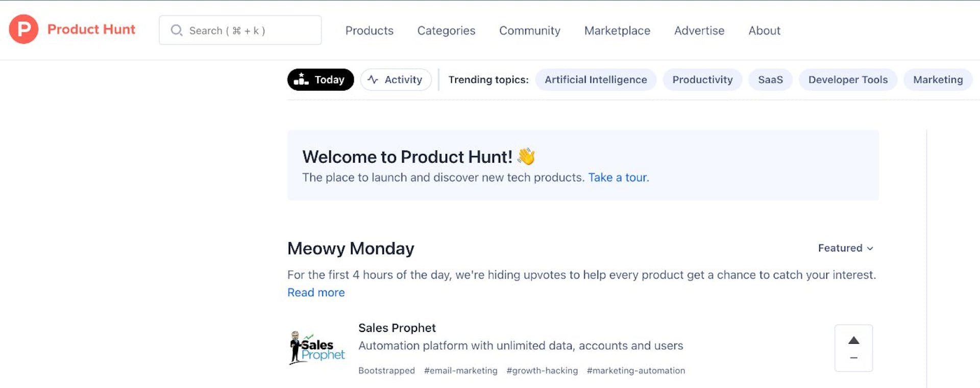
Task: Select the Artificial Intelligence trending topic
Action: tap(596, 80)
